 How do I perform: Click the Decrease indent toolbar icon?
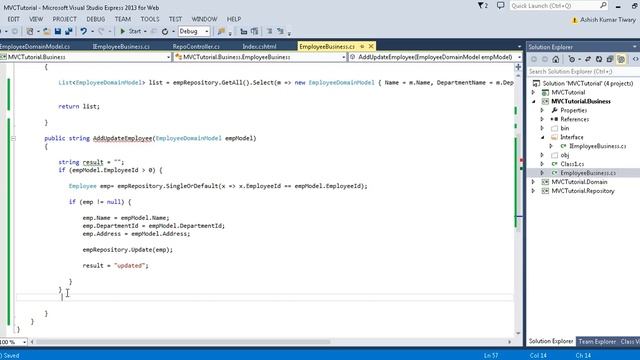243,31
